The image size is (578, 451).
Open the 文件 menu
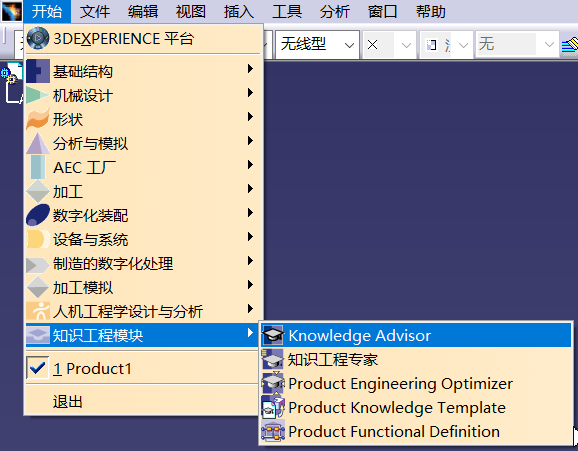pyautogui.click(x=95, y=11)
